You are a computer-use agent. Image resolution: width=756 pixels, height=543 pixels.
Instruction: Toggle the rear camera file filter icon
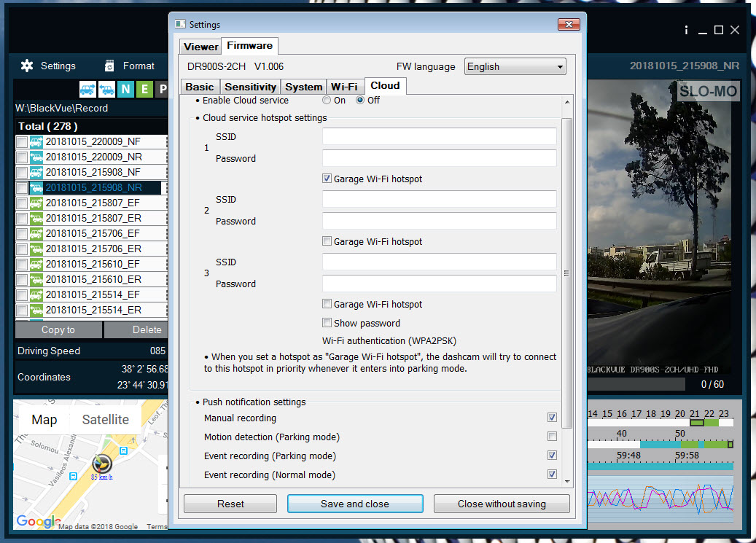click(x=107, y=89)
